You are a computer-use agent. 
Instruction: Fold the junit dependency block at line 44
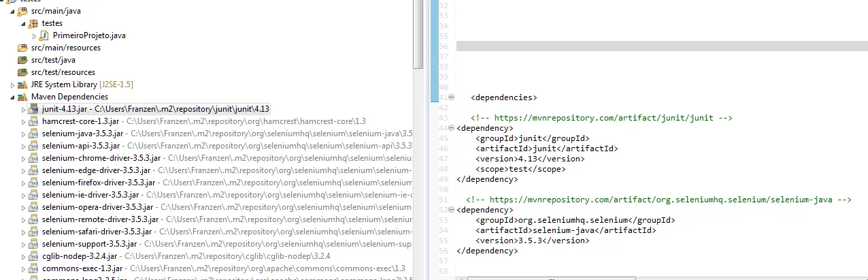coord(452,127)
